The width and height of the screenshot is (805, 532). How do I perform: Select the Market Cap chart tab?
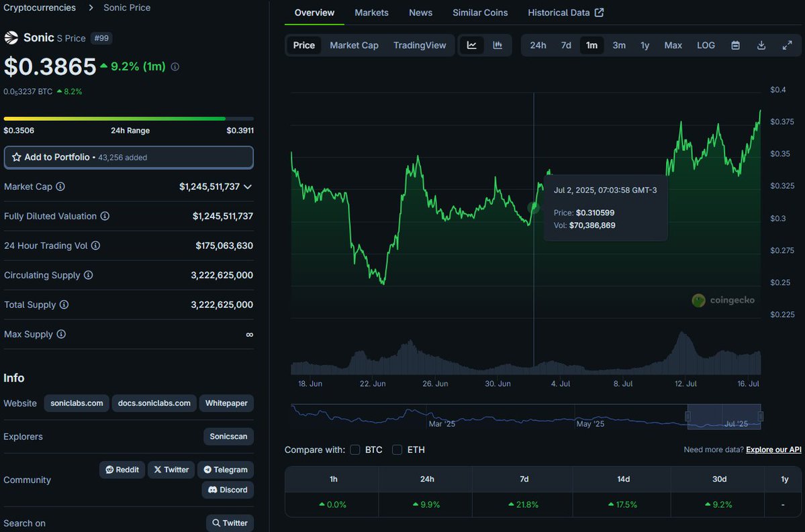pos(354,45)
